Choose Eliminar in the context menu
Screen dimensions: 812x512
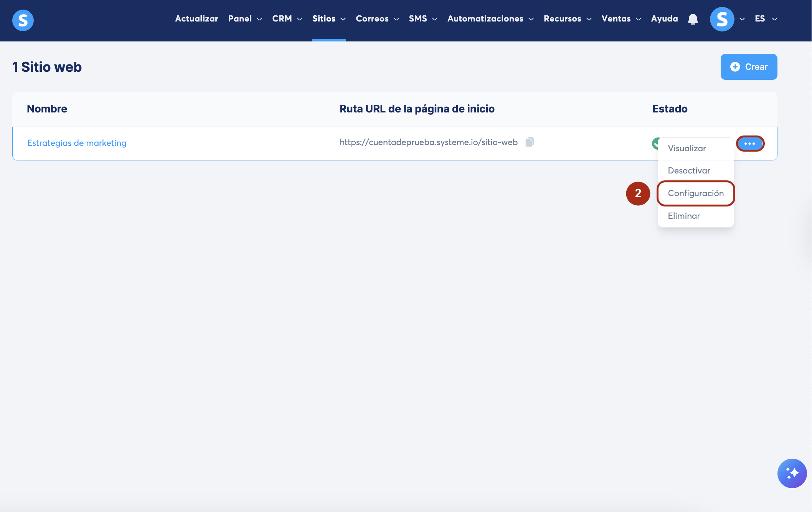coord(684,216)
